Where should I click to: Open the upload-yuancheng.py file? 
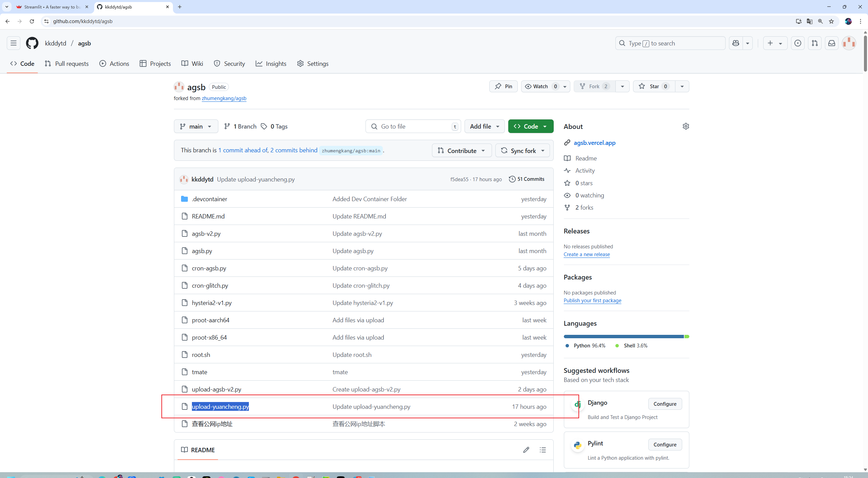(x=220, y=406)
